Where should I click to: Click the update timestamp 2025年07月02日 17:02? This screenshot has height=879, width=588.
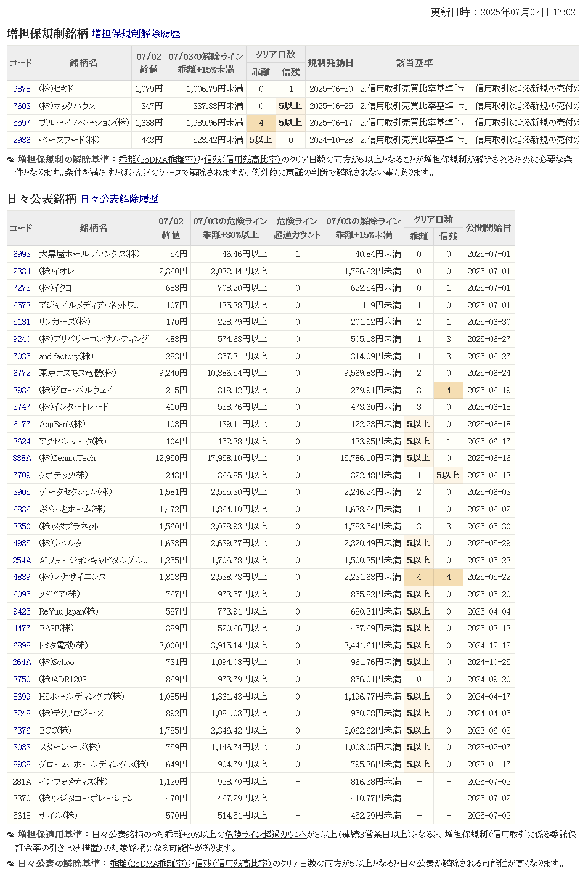coord(528,12)
